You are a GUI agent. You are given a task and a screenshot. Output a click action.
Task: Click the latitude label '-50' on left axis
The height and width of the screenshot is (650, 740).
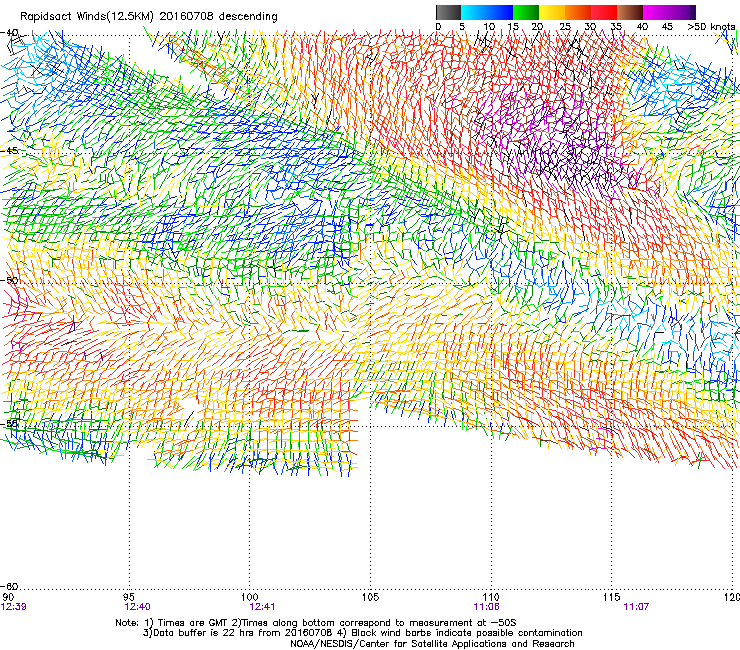[10, 280]
